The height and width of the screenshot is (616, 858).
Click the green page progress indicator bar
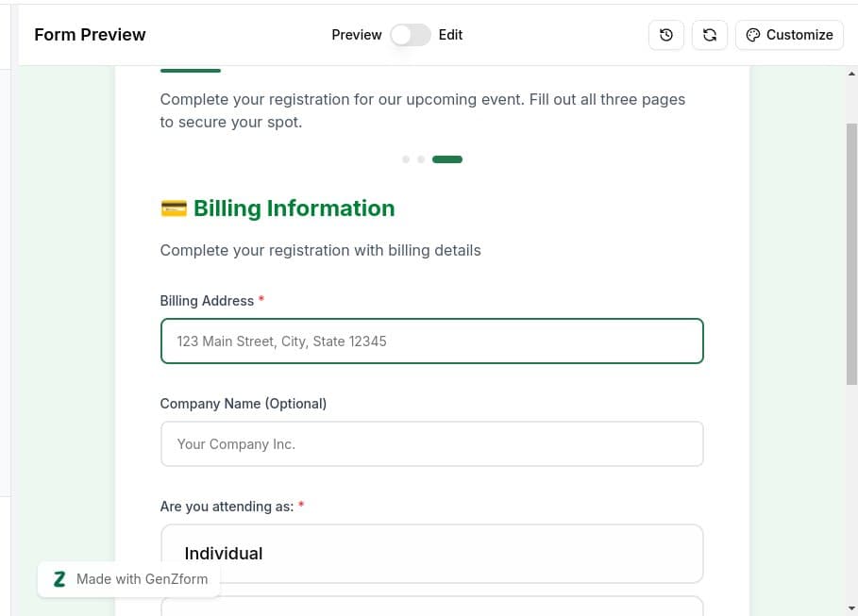446,159
